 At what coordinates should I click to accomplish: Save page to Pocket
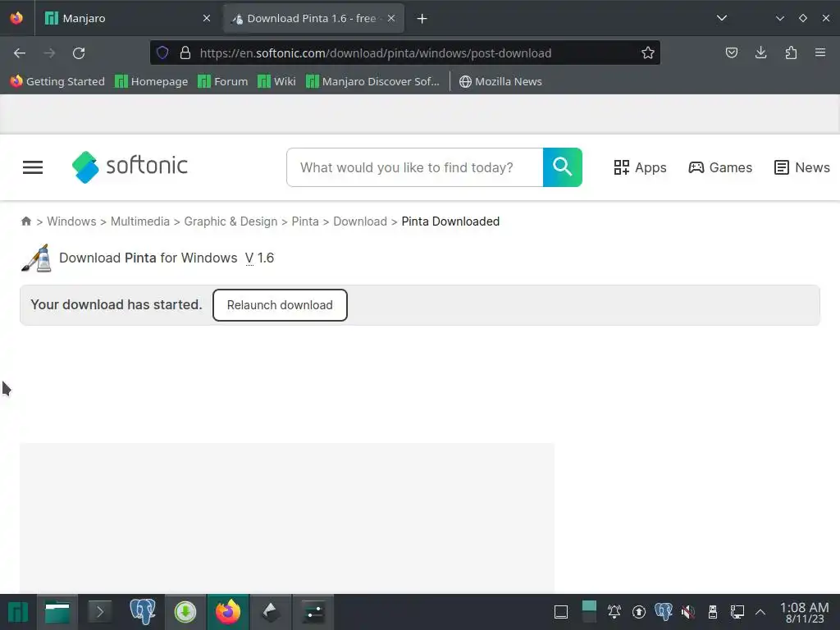[x=731, y=52]
